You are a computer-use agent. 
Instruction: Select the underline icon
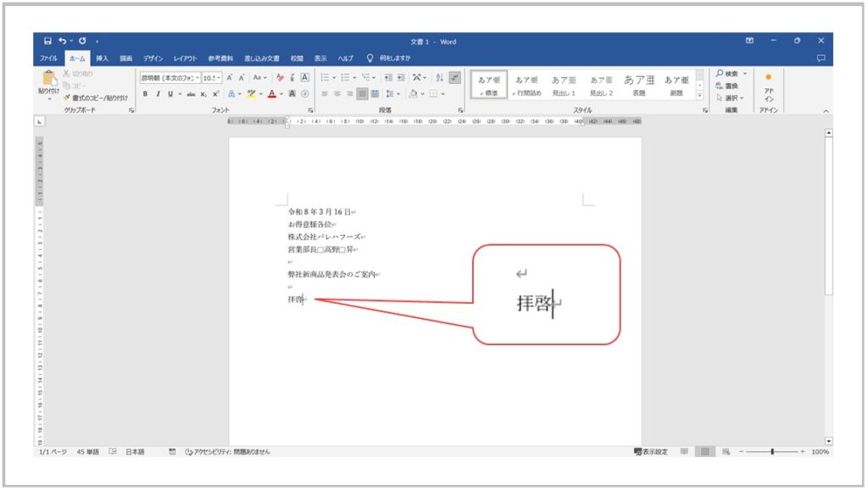pos(169,92)
